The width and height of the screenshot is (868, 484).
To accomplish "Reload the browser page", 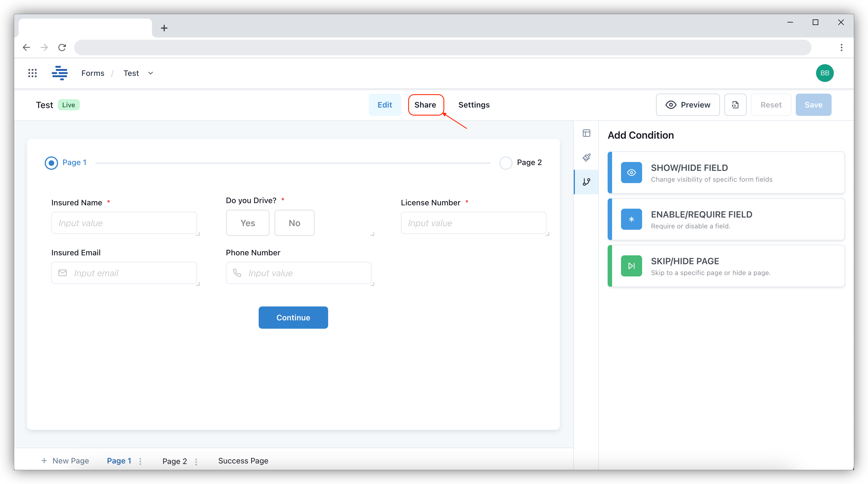I will (x=62, y=48).
